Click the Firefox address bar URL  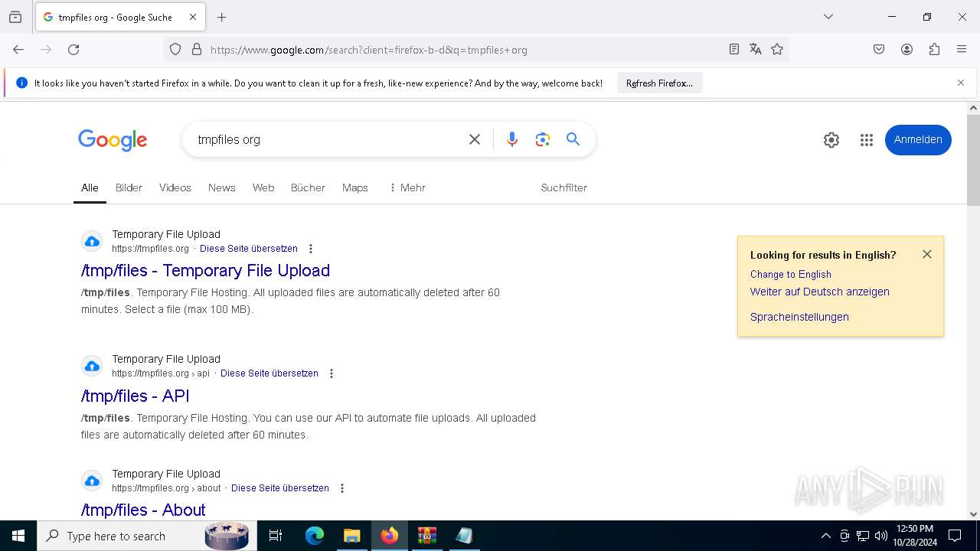pos(367,50)
